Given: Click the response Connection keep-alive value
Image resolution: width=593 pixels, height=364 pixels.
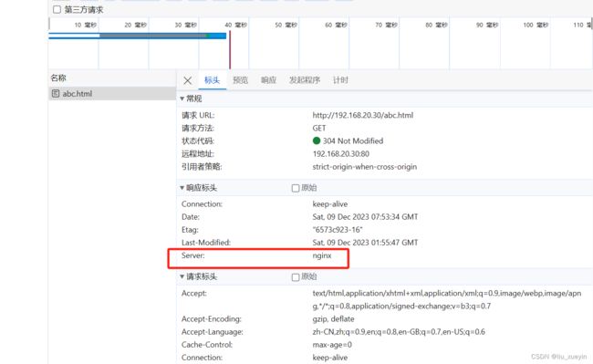Looking at the screenshot, I should coord(329,204).
